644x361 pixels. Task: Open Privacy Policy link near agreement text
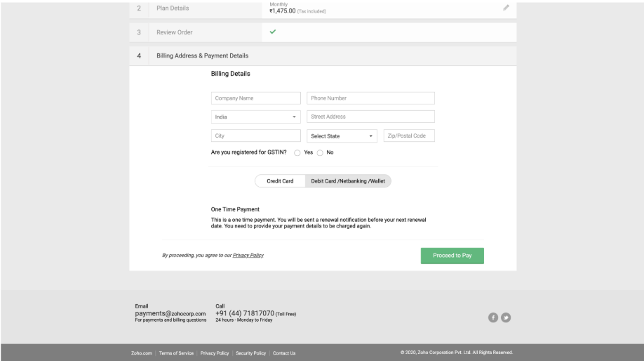tap(248, 255)
